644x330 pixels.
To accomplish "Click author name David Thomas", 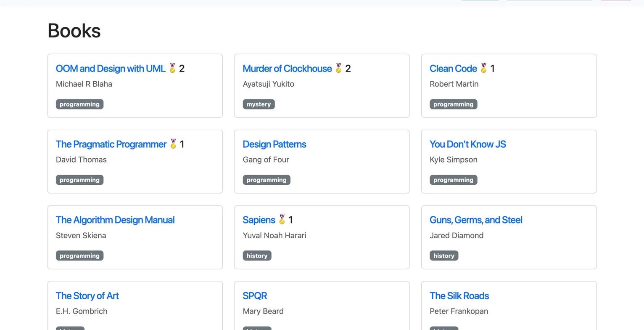I will point(81,160).
